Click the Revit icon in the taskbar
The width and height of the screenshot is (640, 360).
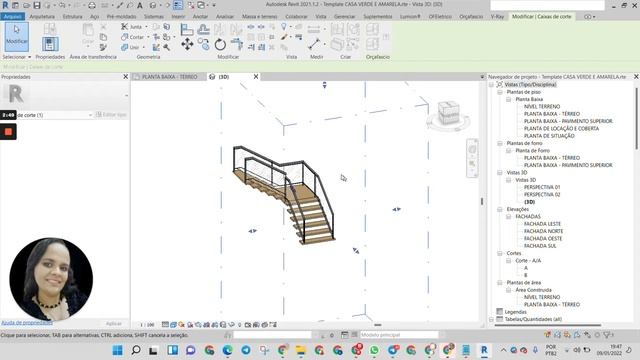[484, 350]
